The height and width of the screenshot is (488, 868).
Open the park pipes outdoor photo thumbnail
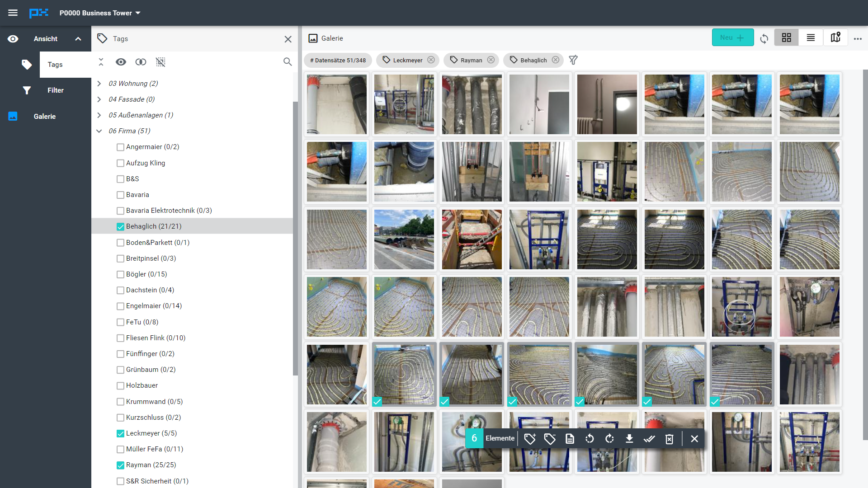pyautogui.click(x=404, y=239)
